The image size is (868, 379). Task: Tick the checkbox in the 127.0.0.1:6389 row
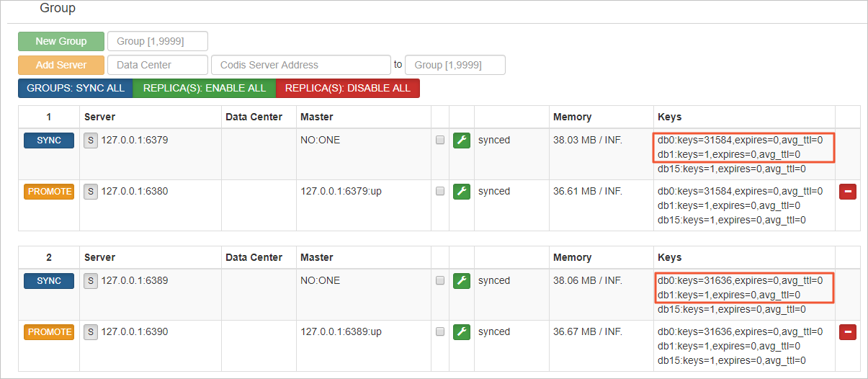pyautogui.click(x=440, y=281)
